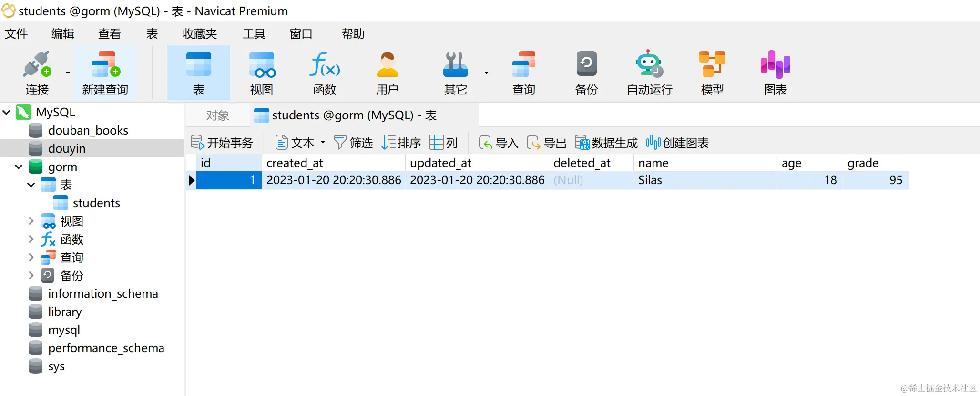Open the 用户 users toolbar icon

tap(387, 73)
